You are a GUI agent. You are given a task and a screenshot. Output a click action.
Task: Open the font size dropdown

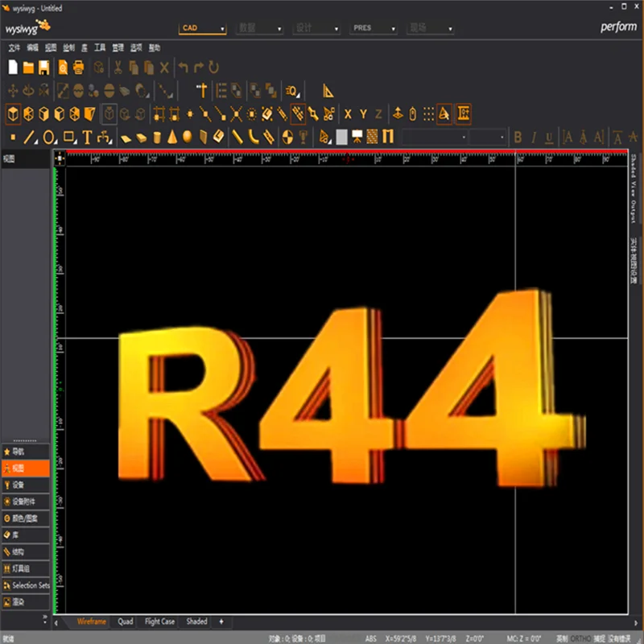(x=487, y=137)
